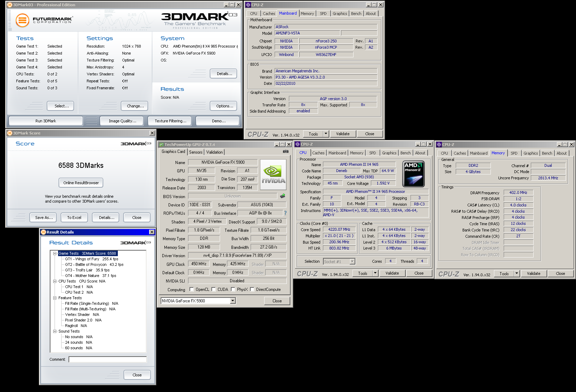This screenshot has width=576, height=392.
Task: Click the 3DMark Score title bar icon
Action: 10,133
